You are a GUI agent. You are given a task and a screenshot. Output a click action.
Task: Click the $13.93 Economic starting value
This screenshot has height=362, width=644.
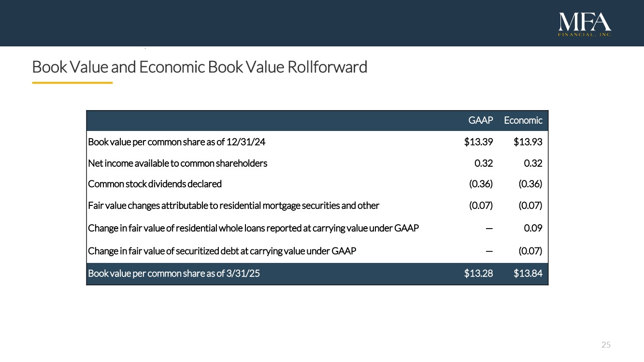[528, 142]
